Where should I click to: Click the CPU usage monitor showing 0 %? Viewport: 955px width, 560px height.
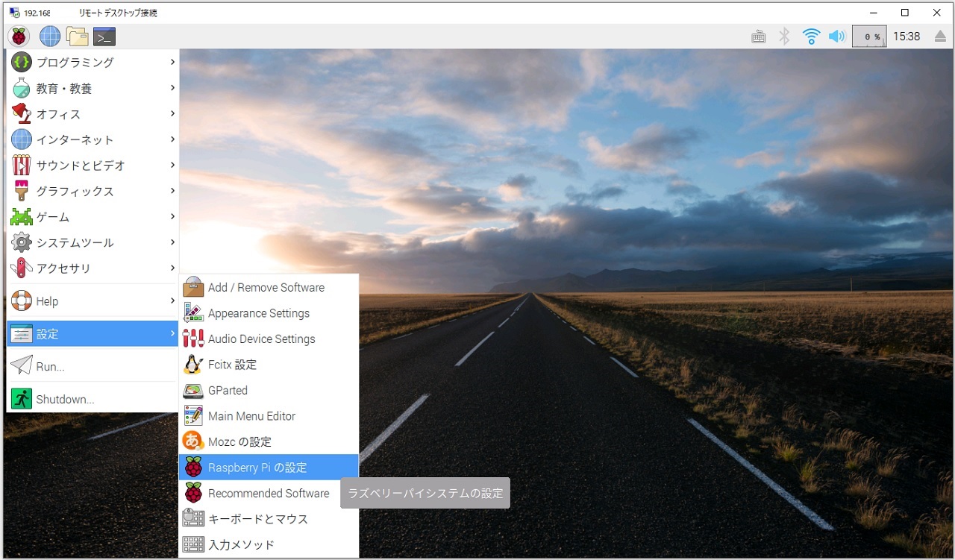pos(869,36)
